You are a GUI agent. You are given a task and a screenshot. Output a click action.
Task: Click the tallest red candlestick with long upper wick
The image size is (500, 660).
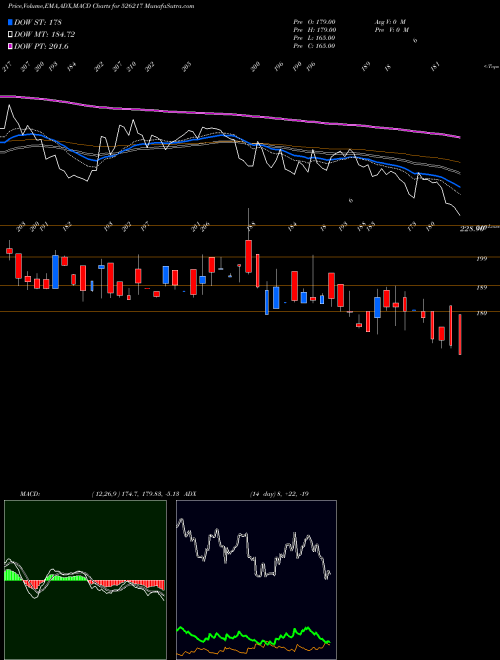click(249, 256)
